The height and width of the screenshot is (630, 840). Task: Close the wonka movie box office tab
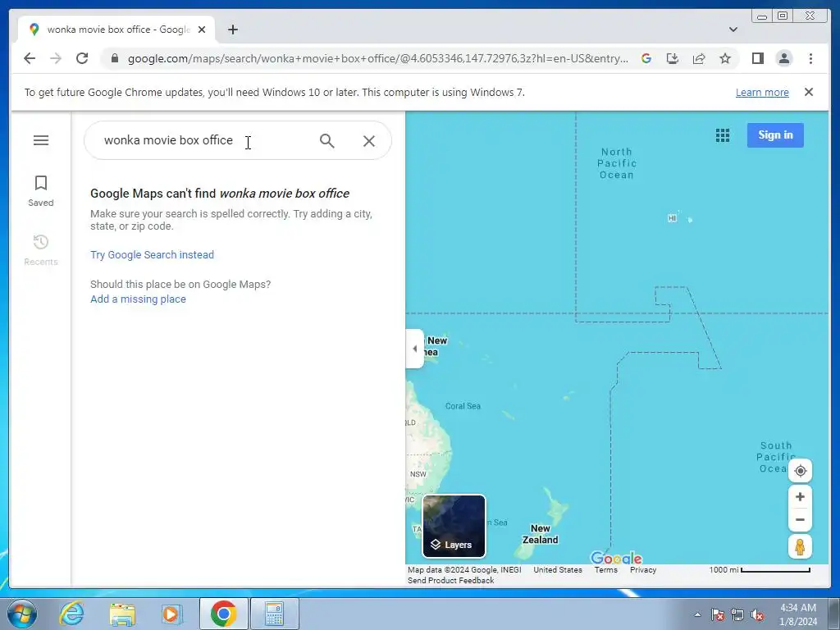tap(202, 30)
